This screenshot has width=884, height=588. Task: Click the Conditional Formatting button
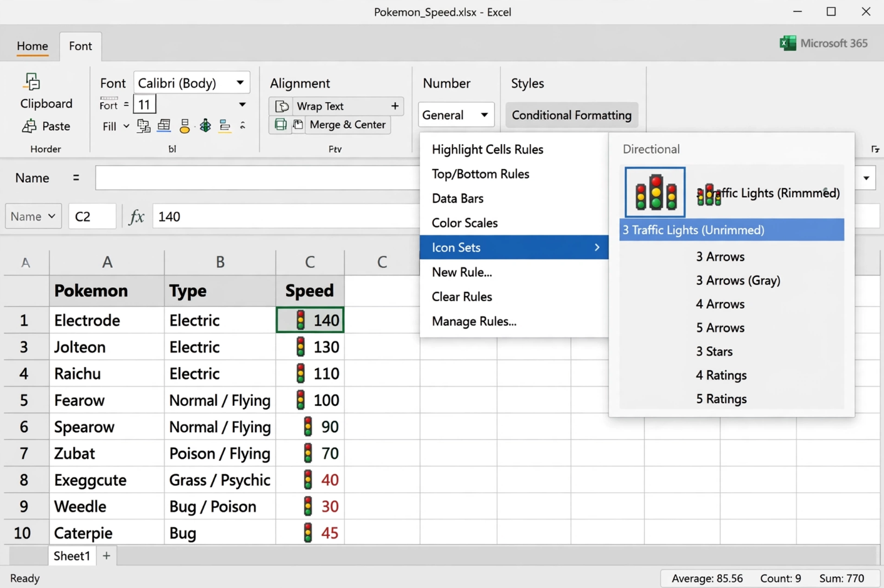[572, 115]
